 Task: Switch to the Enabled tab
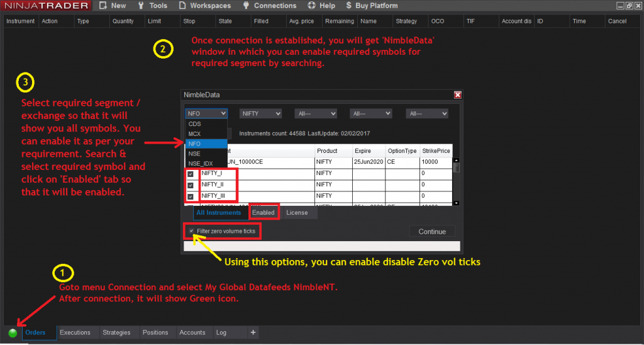(264, 213)
